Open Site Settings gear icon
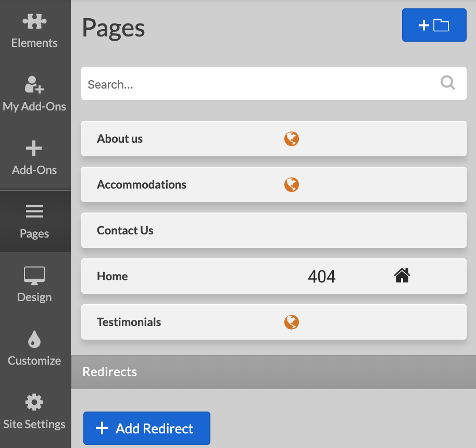 34,402
